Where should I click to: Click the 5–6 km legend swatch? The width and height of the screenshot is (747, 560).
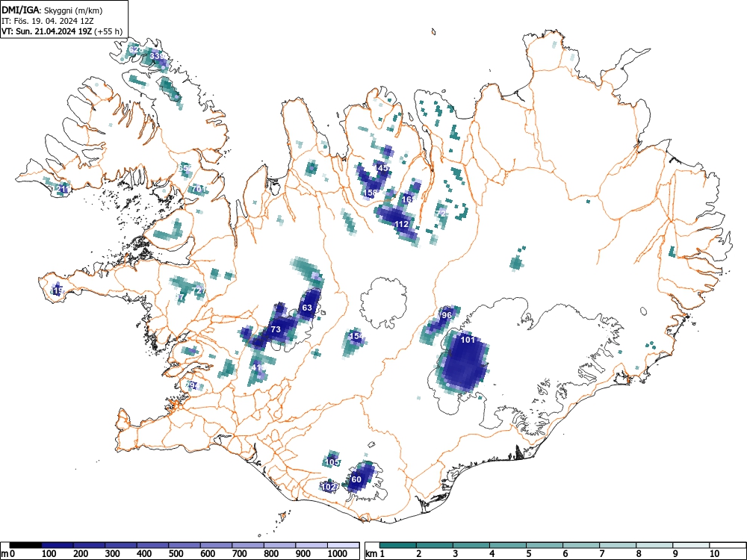(x=545, y=545)
